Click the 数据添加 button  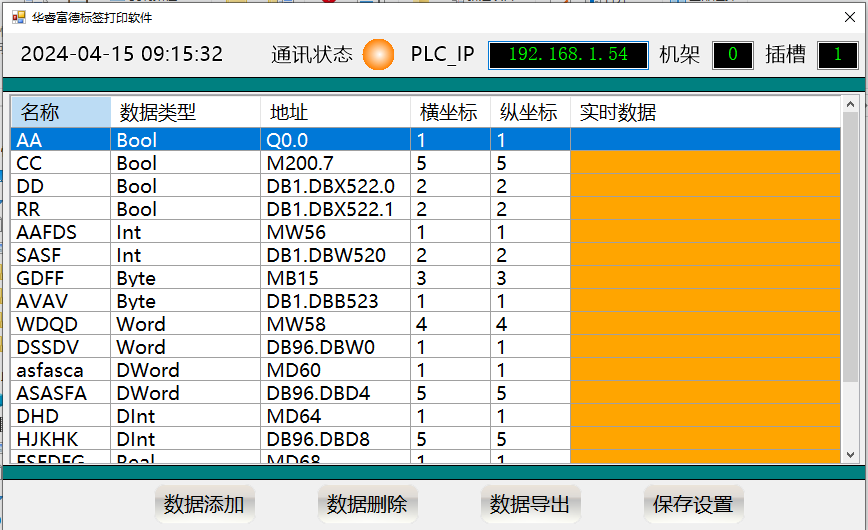[204, 505]
